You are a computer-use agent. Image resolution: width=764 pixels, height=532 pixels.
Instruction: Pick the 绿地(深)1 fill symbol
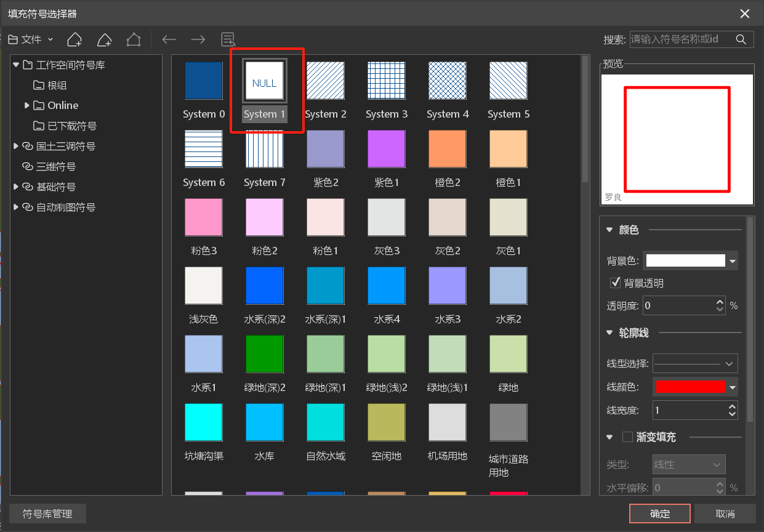coord(326,354)
